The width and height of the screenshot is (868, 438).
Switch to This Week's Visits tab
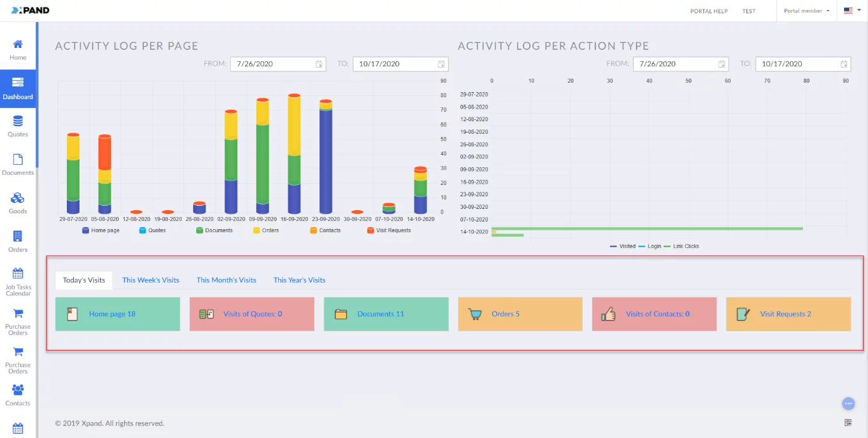tap(151, 280)
